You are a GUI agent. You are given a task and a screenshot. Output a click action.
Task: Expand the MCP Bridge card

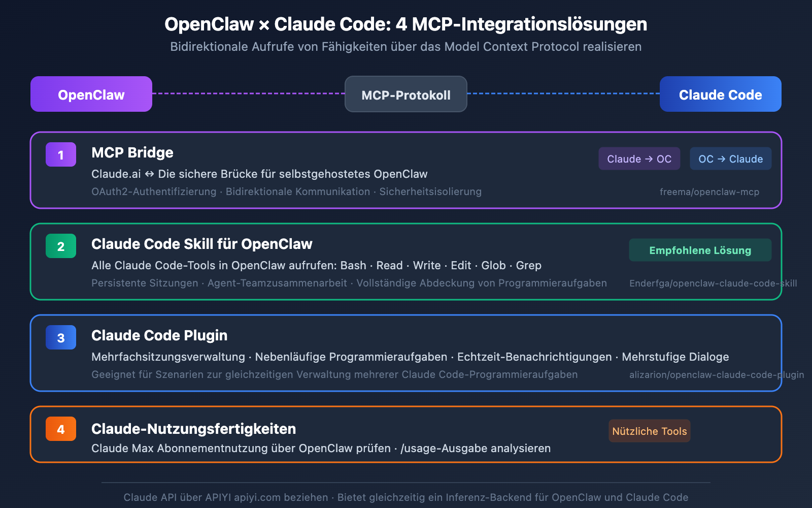pos(406,171)
